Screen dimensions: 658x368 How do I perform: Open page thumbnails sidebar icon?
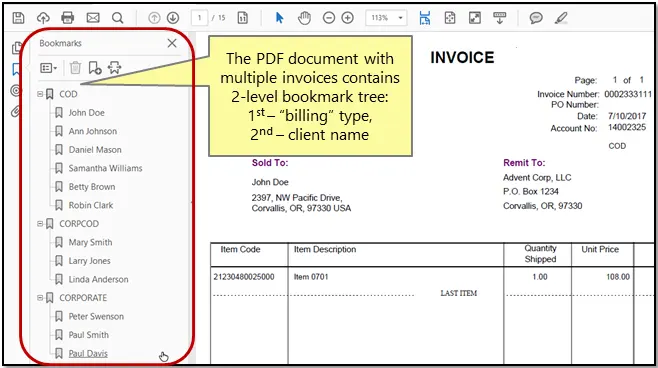coord(17,48)
